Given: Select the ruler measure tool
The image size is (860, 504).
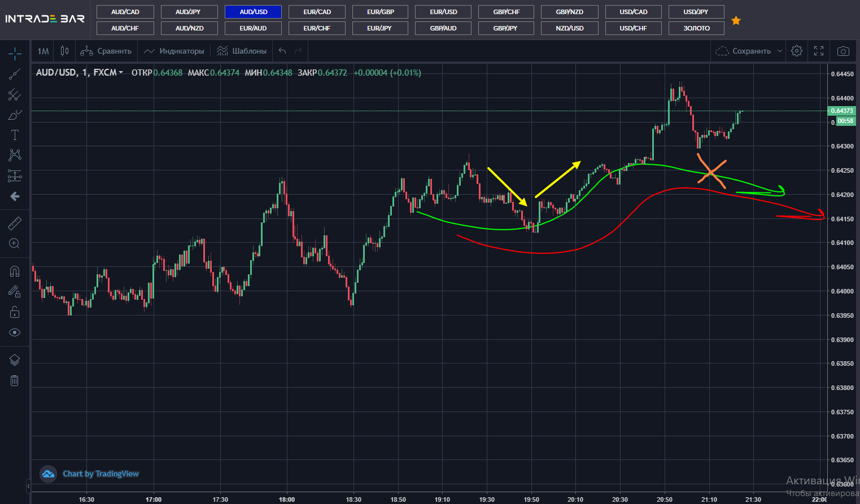Looking at the screenshot, I should [x=15, y=223].
